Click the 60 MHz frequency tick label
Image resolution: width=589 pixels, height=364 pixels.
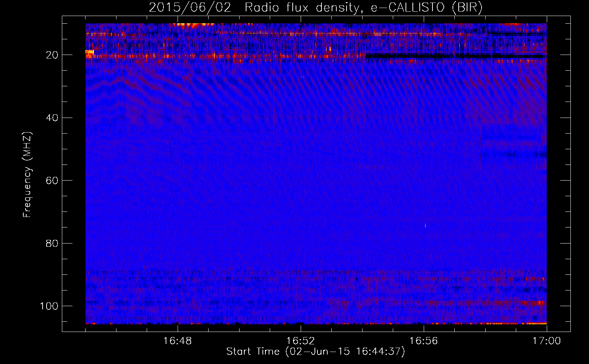coord(52,181)
